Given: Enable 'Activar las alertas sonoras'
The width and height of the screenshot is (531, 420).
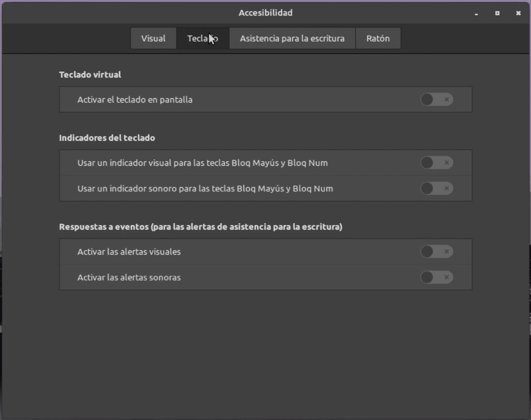Looking at the screenshot, I should 437,277.
